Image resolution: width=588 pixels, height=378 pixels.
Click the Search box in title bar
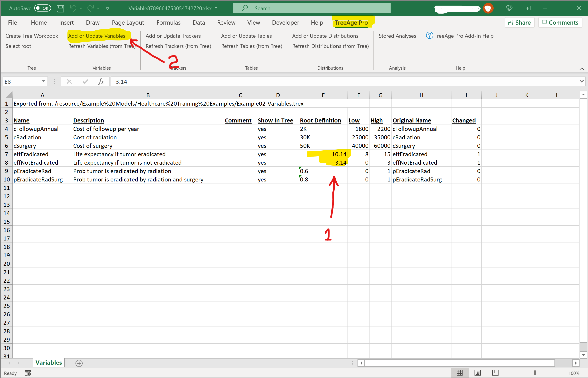coord(312,8)
